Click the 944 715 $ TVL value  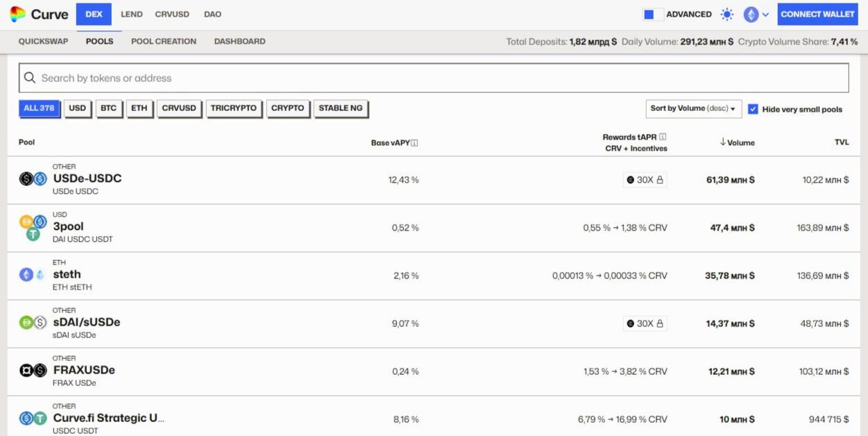coord(828,419)
